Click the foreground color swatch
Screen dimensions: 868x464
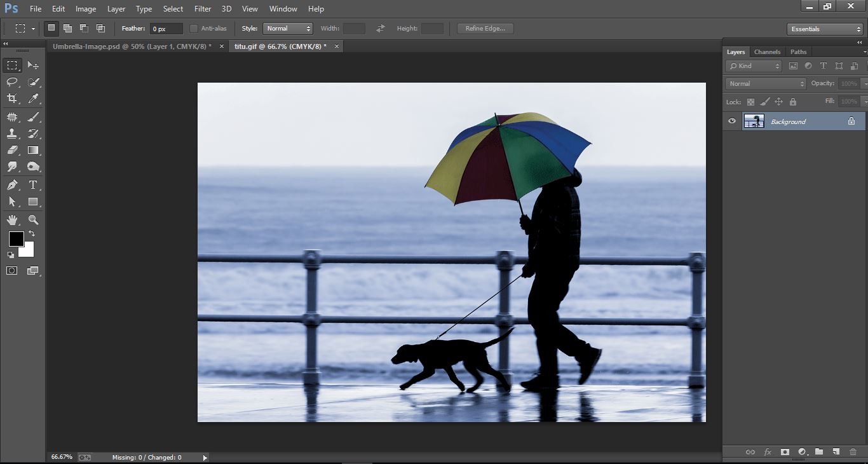click(x=16, y=240)
